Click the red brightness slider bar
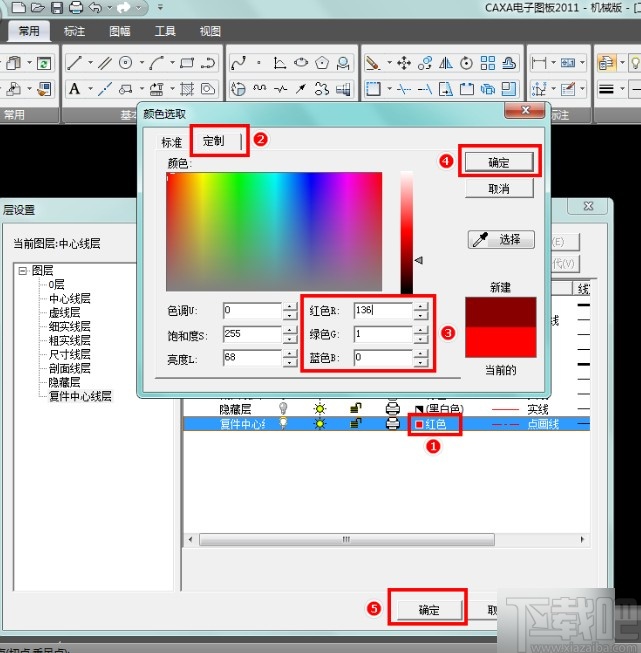This screenshot has height=653, width=641. click(407, 232)
